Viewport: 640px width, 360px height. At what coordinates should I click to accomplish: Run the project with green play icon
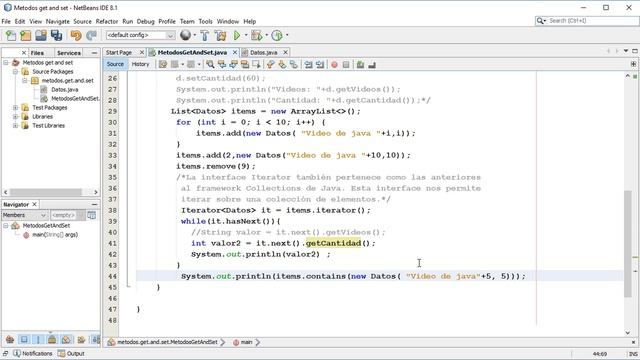pyautogui.click(x=237, y=36)
